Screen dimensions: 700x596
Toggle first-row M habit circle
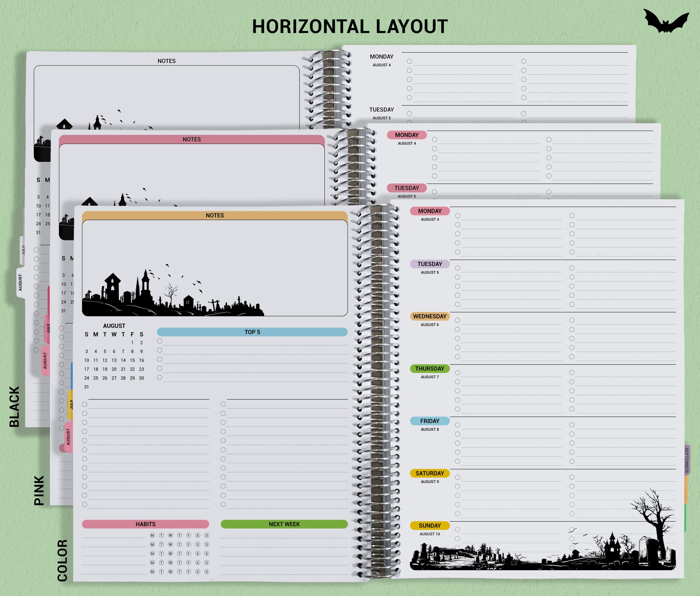click(x=153, y=535)
